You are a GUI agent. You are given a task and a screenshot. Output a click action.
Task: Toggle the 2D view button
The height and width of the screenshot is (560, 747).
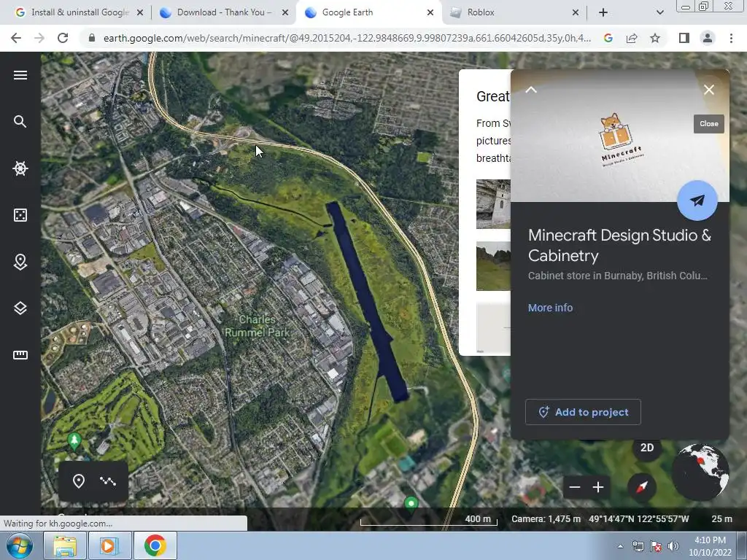[647, 448]
